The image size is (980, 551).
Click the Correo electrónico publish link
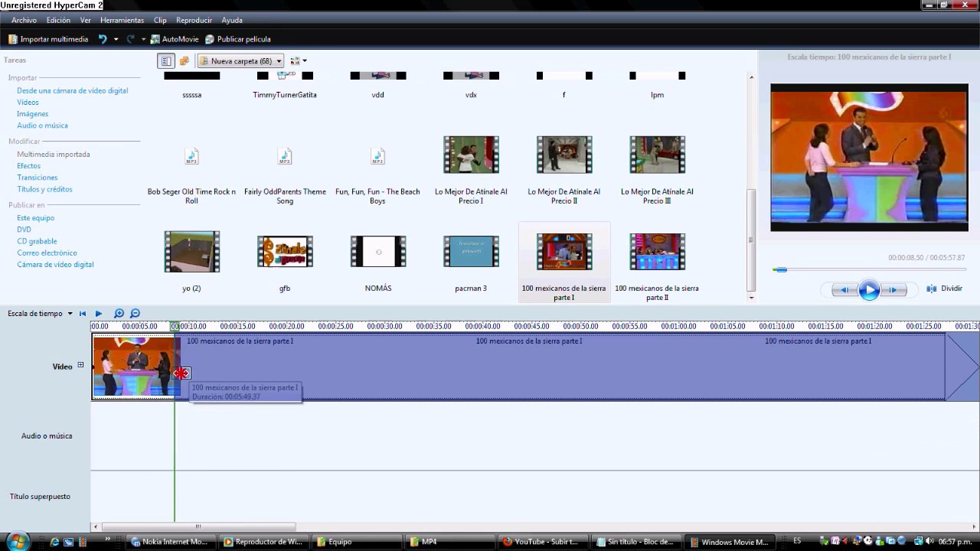pyautogui.click(x=47, y=253)
